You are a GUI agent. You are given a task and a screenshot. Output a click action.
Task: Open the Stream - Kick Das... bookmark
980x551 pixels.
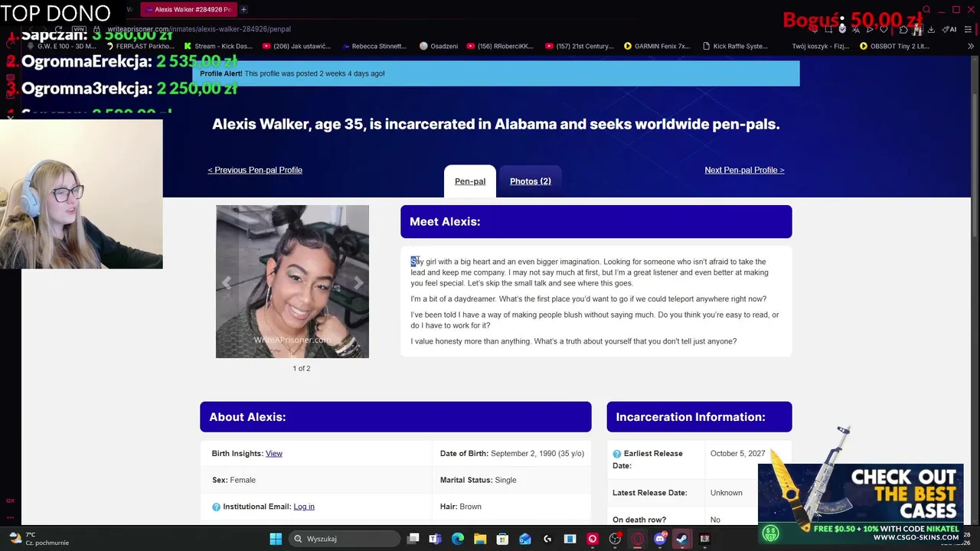tap(218, 46)
